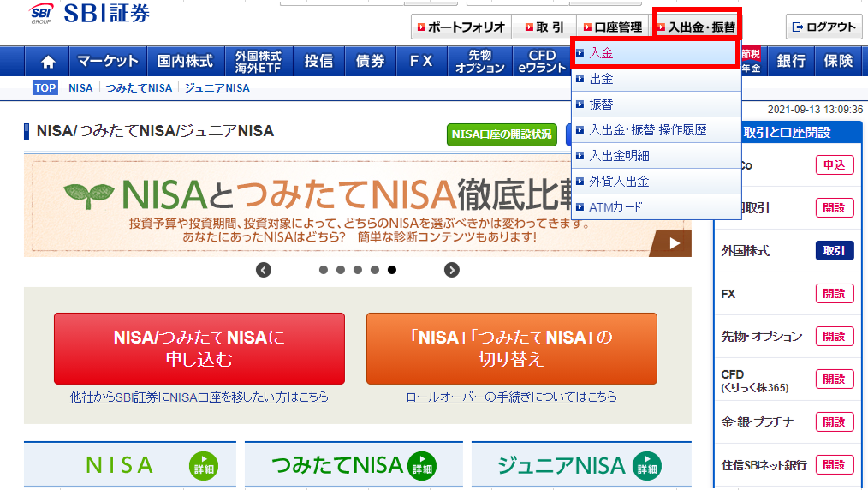
Task: Open NISA details green 詳細 icon
Action: point(203,466)
